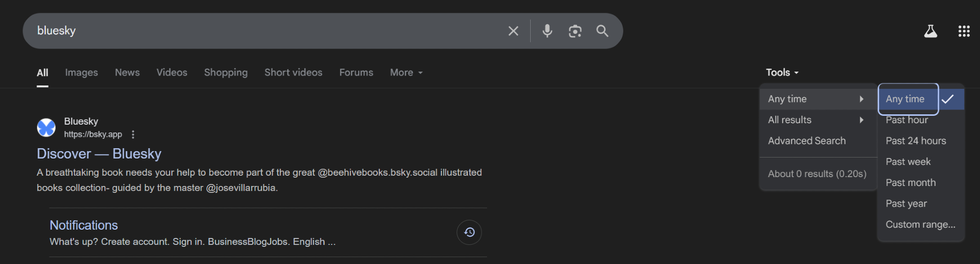Start voice search with the microphone icon
The height and width of the screenshot is (264, 980).
tap(547, 31)
